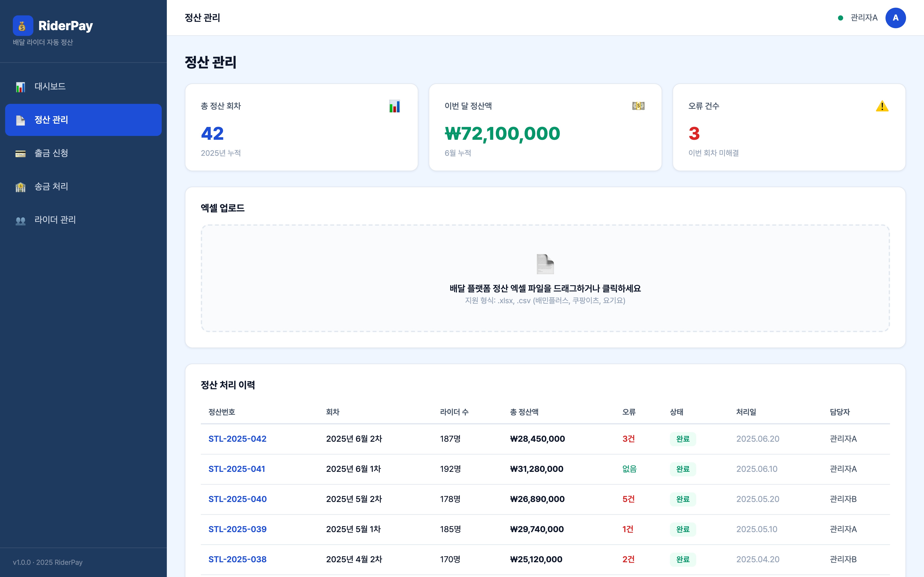
Task: Toggle the green online status dot near 관리자A
Action: point(840,18)
